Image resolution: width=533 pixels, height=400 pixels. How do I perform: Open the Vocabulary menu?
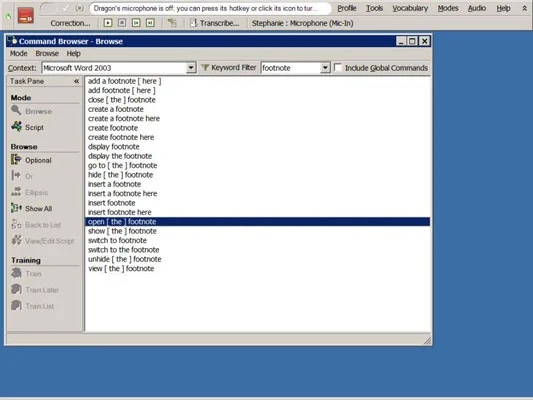point(410,8)
